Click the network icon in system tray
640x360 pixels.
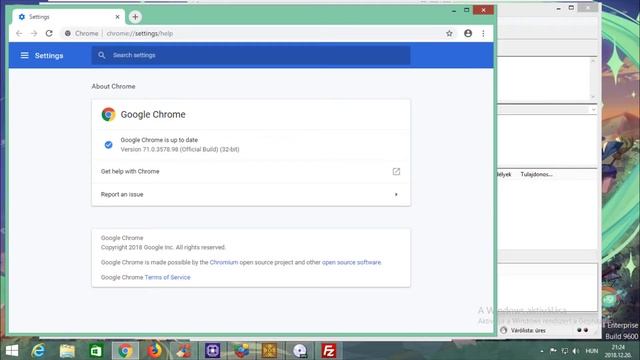564,351
